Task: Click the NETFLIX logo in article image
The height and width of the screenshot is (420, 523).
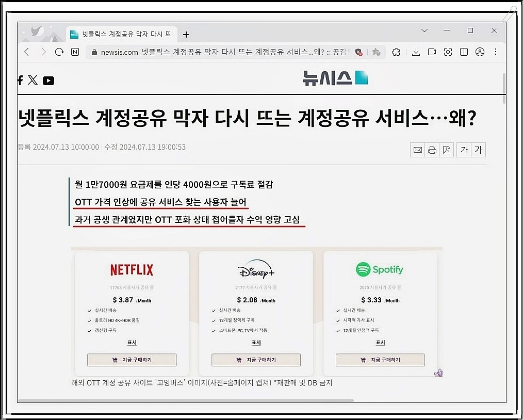Action: 132,270
